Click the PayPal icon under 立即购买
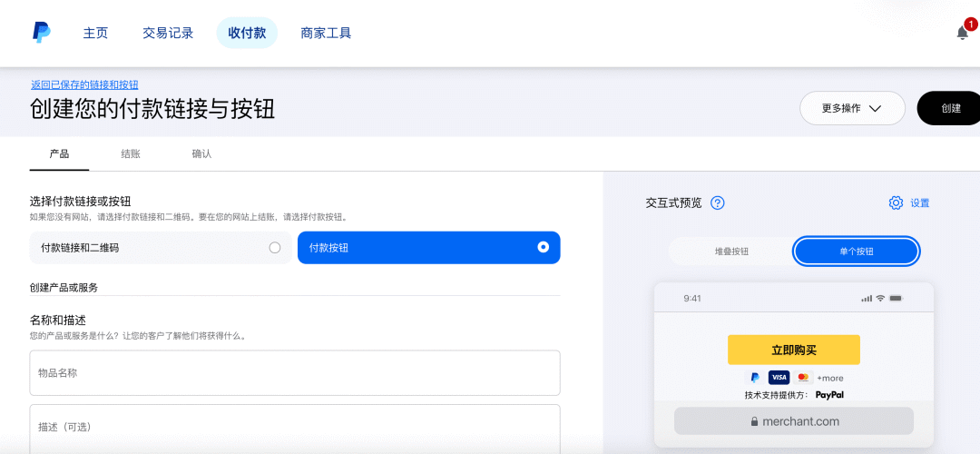Screen dimensions: 980x454 point(755,378)
